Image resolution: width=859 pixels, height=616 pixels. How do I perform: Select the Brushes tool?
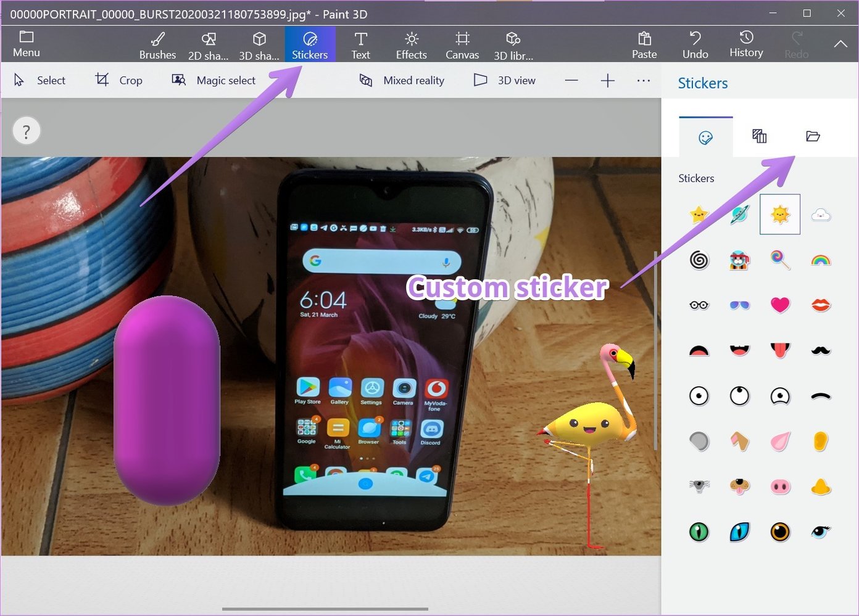point(157,44)
